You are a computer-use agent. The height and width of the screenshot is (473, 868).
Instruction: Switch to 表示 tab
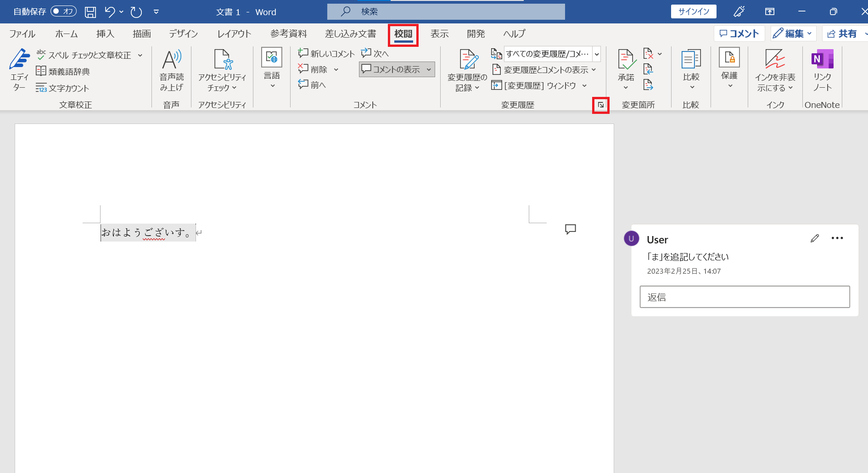439,34
